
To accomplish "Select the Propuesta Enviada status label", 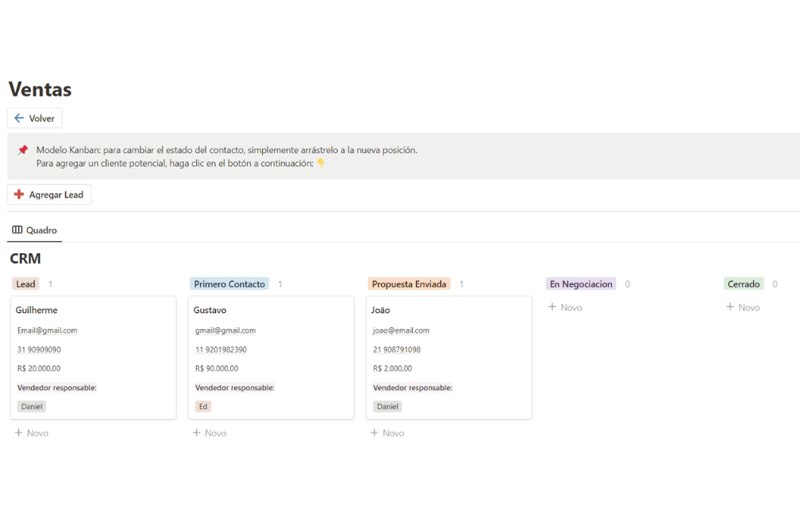I will [x=409, y=284].
